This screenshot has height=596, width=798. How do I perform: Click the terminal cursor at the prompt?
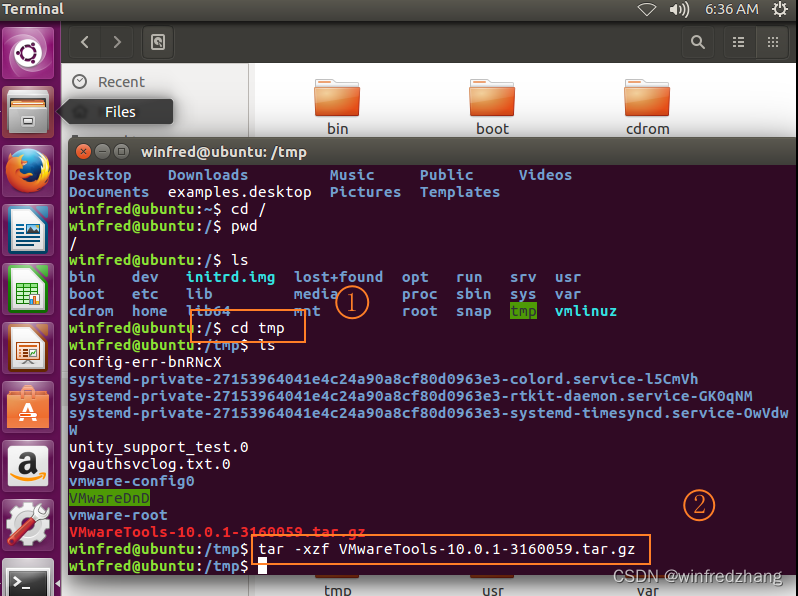263,566
